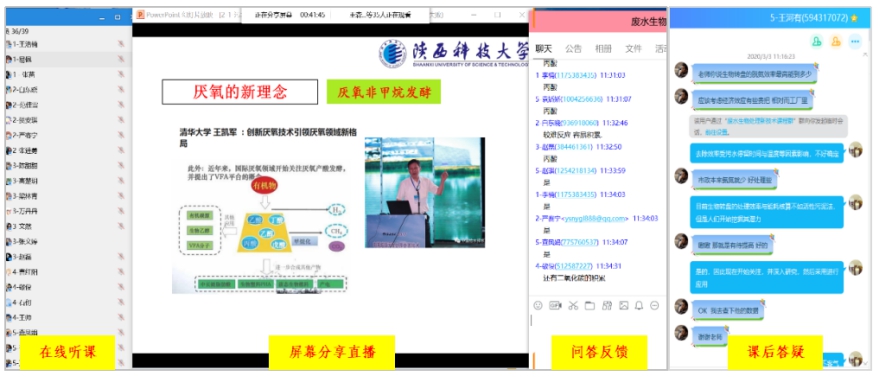Open the 相册 tab

point(603,49)
